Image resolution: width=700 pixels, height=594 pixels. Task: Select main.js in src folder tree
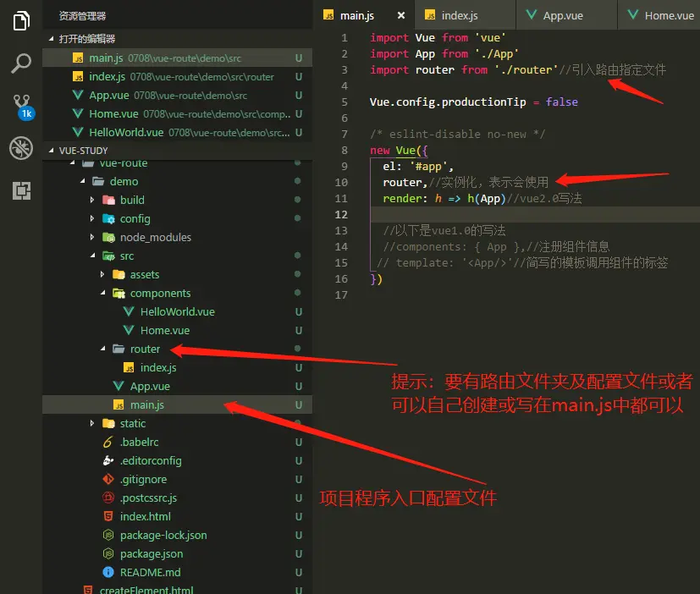coord(177,404)
